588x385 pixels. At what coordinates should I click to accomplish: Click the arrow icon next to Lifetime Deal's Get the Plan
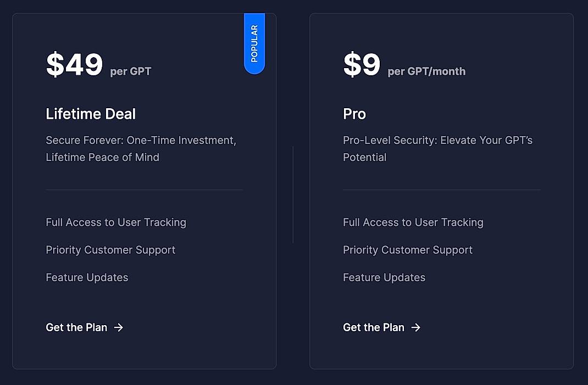119,327
